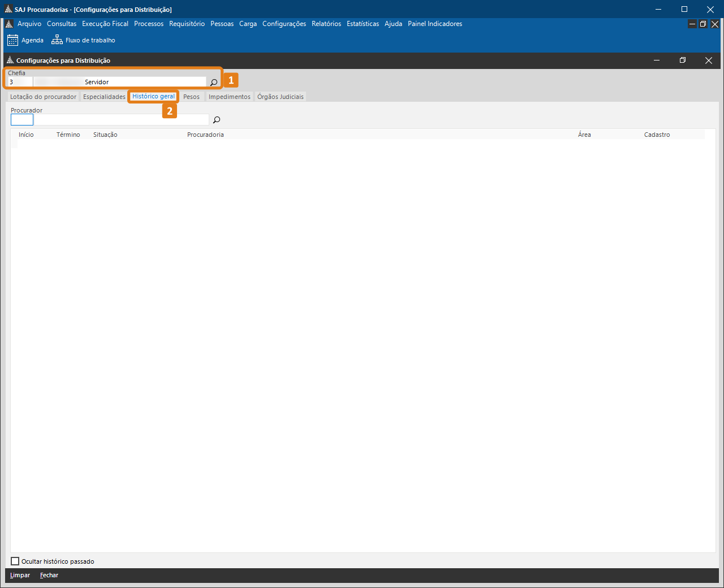The image size is (724, 588).
Task: Open the Impedimentos tab
Action: point(229,97)
